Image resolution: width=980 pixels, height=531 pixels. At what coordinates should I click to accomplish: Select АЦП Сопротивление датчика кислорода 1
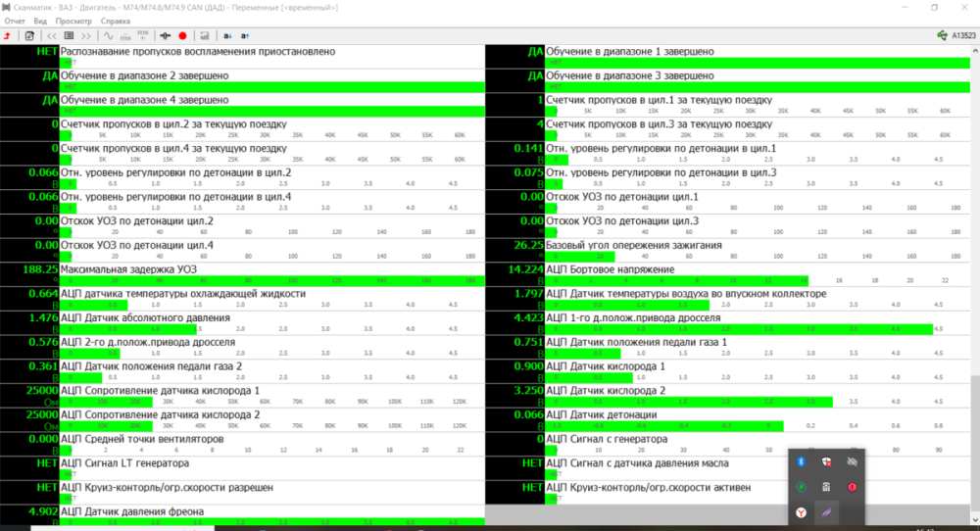[242, 396]
